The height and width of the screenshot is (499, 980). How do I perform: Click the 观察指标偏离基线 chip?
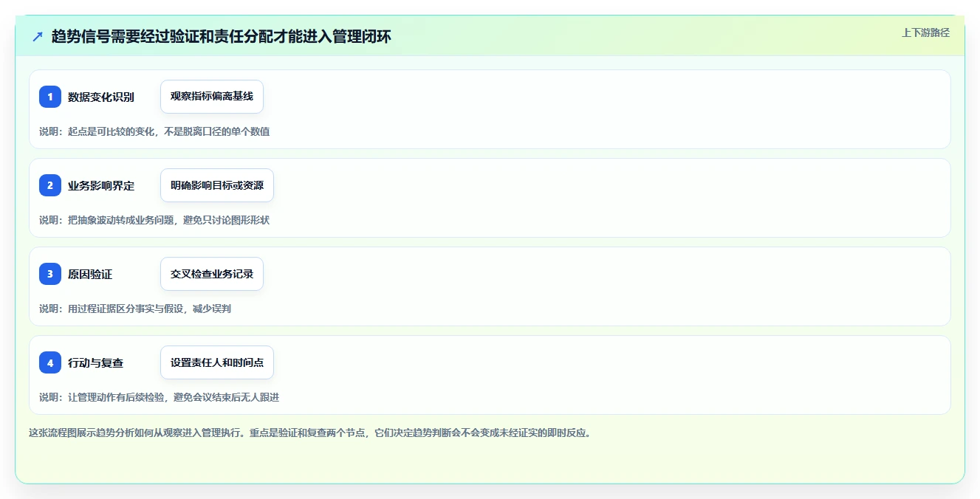(x=212, y=97)
